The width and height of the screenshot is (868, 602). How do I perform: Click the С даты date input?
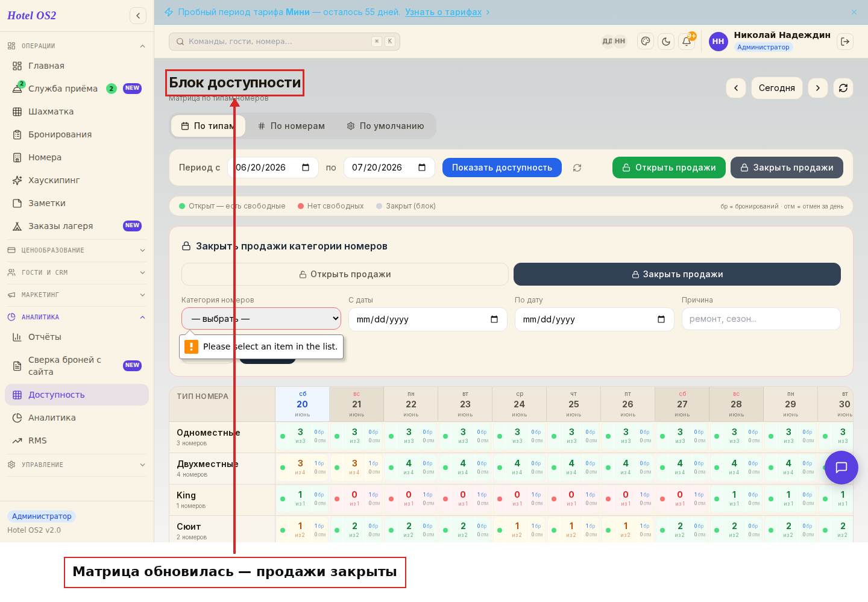click(x=427, y=319)
